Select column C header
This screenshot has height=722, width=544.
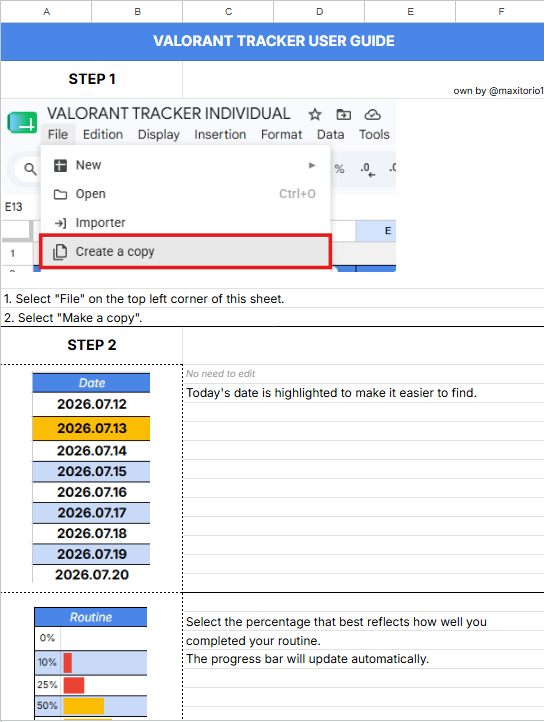(x=228, y=12)
